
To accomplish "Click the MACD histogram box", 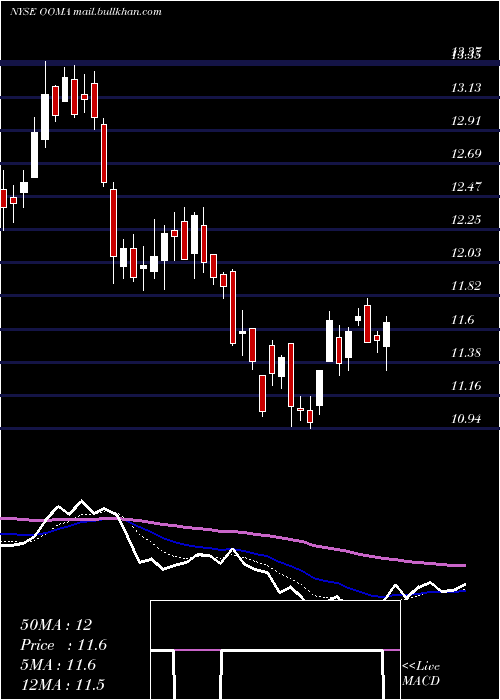I will [275, 650].
